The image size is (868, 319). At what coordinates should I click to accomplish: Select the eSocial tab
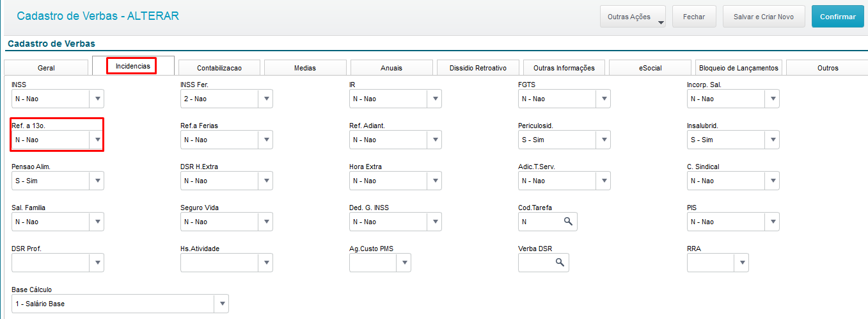(650, 68)
